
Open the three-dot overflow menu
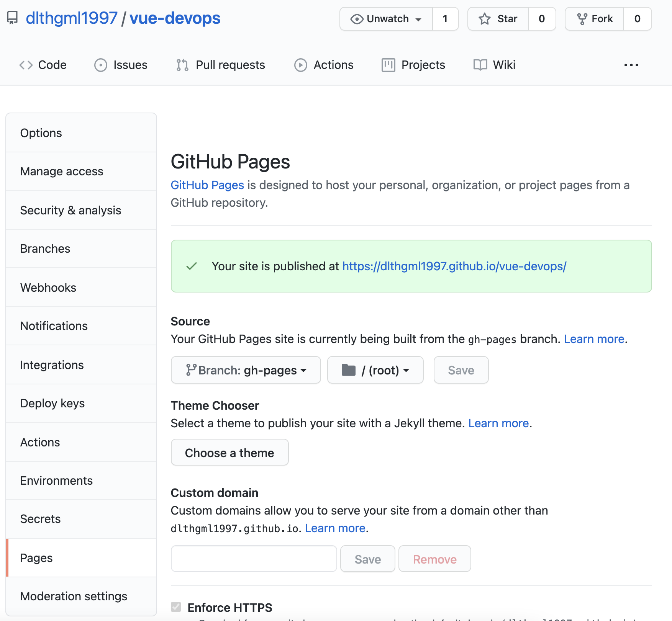(631, 65)
